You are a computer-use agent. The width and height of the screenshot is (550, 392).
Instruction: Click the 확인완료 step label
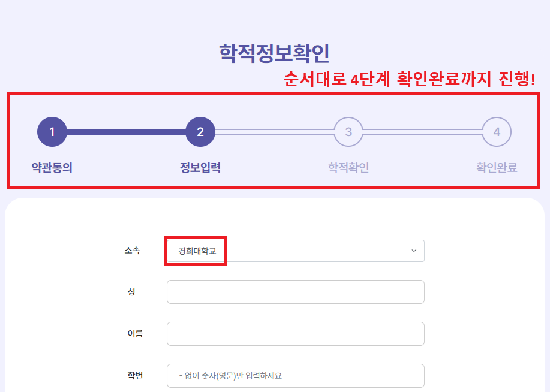(497, 168)
